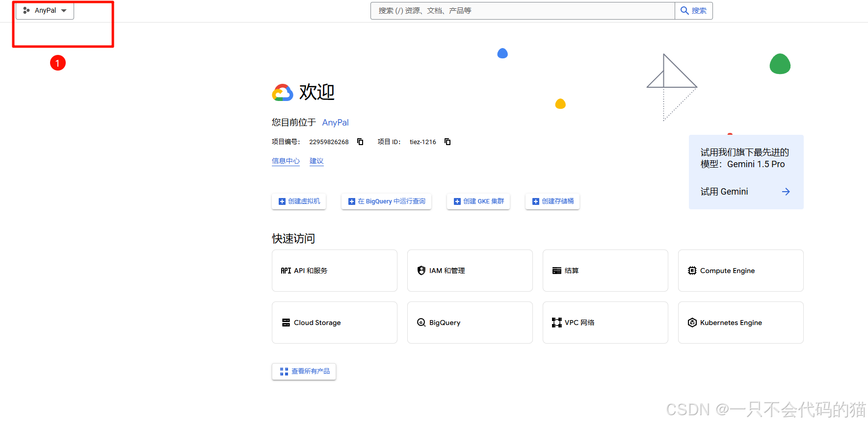Open the 结算 billing card

605,271
